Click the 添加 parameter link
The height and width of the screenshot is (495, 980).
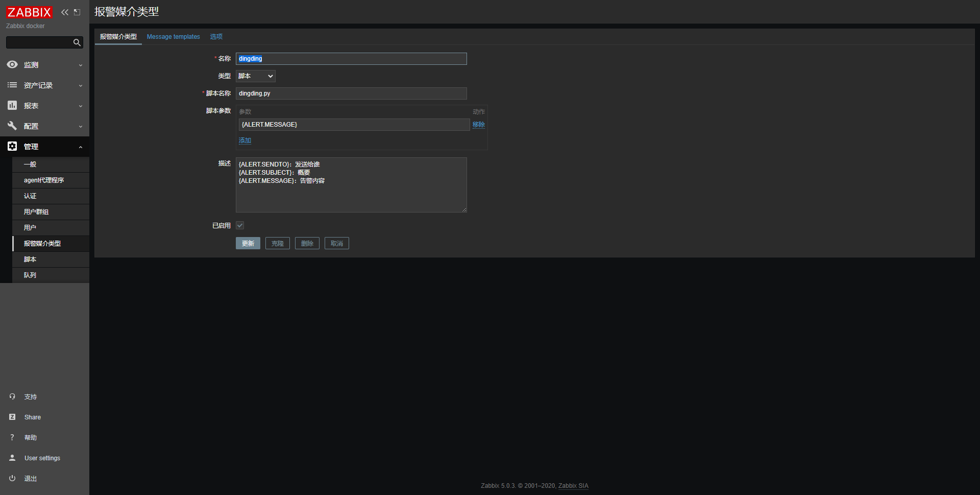[245, 140]
